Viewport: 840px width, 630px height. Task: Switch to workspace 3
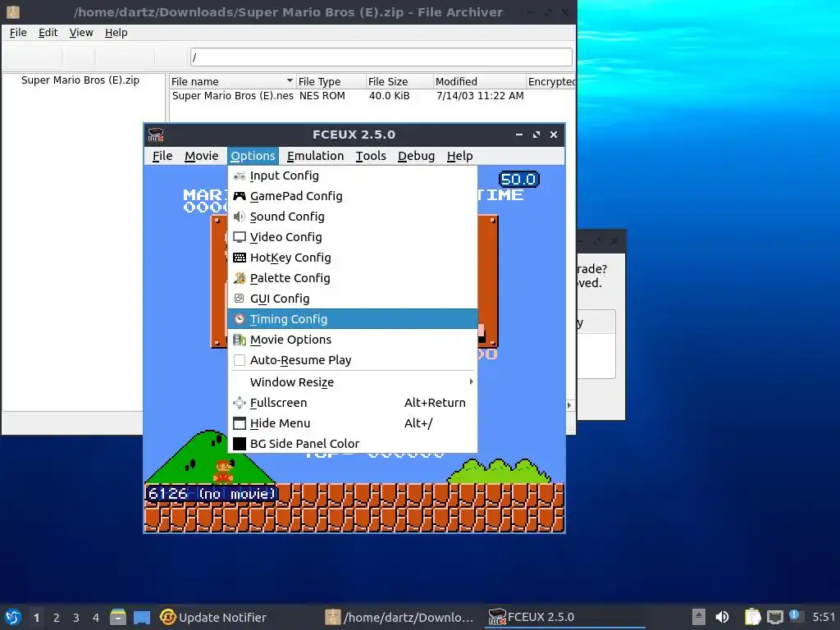(x=76, y=618)
